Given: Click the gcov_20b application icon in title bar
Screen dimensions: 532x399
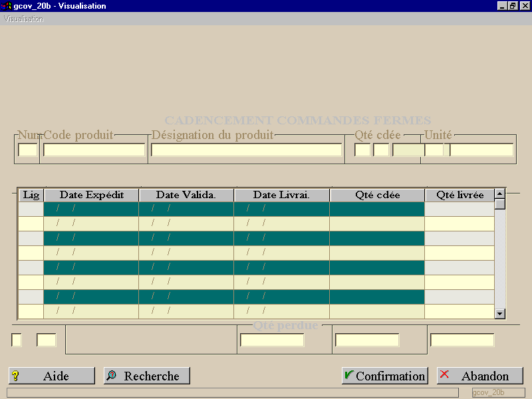Looking at the screenshot, I should click(x=7, y=6).
